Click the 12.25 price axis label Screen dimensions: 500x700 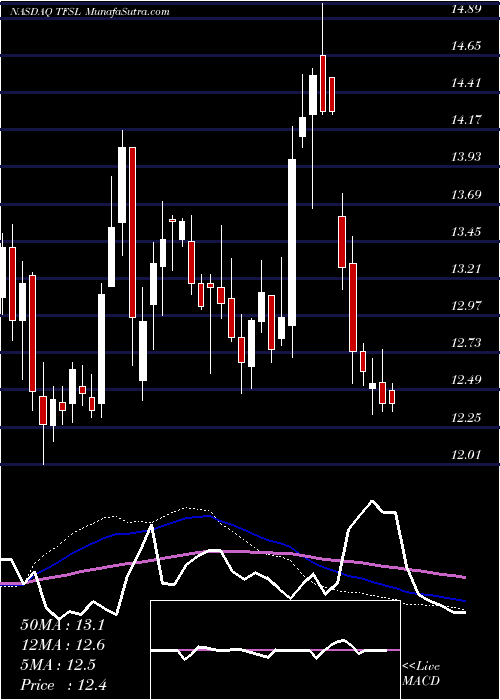coord(465,417)
